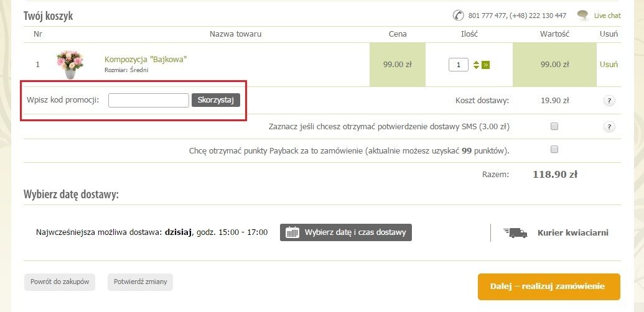
Task: Click the phone handset icon near contact numbers
Action: [x=458, y=16]
